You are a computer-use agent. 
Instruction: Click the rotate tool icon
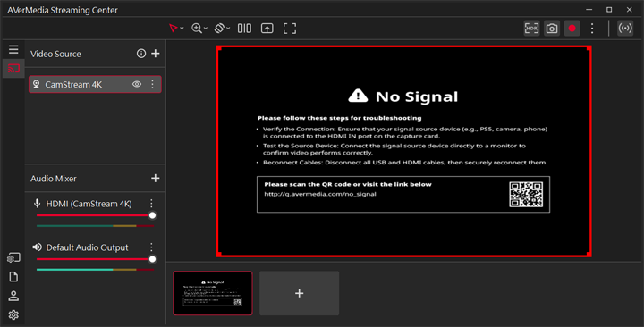220,29
